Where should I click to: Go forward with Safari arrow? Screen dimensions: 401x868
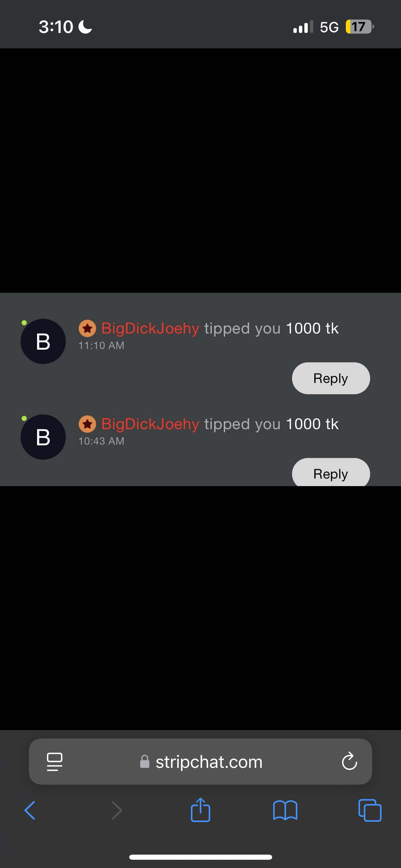click(x=117, y=810)
